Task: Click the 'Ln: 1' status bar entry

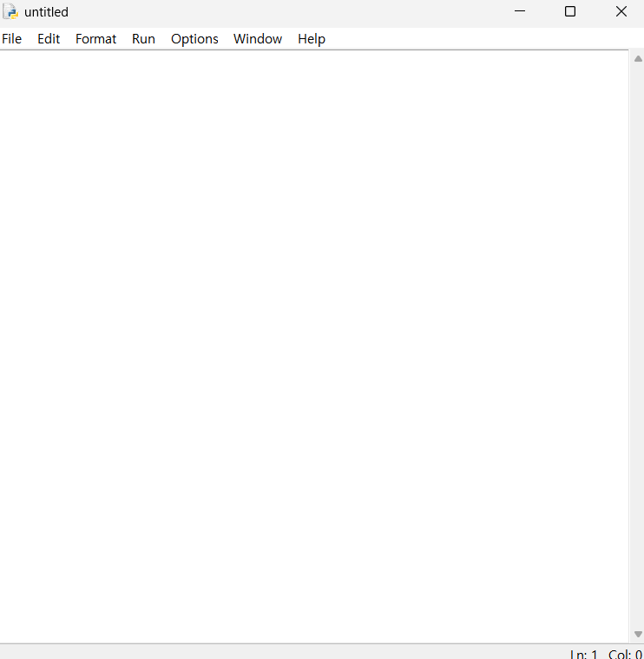Action: point(584,654)
